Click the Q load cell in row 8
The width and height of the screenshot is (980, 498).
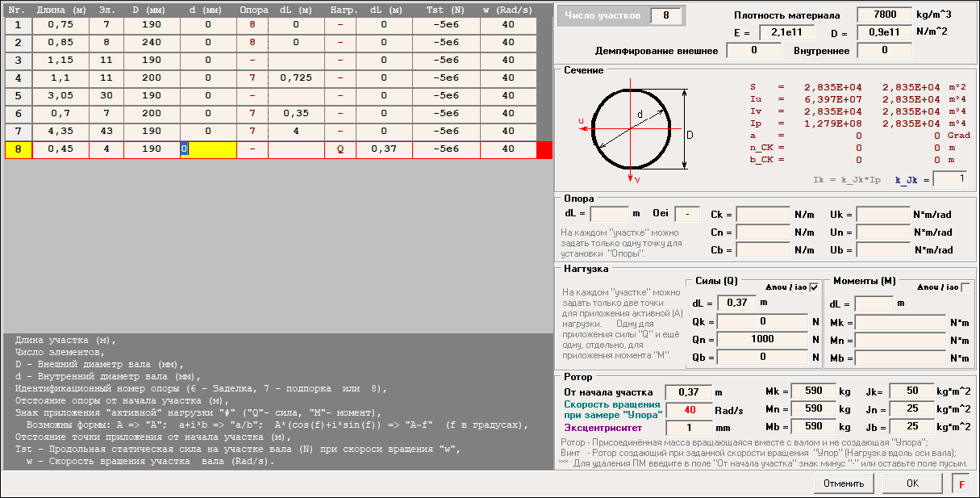tap(340, 149)
